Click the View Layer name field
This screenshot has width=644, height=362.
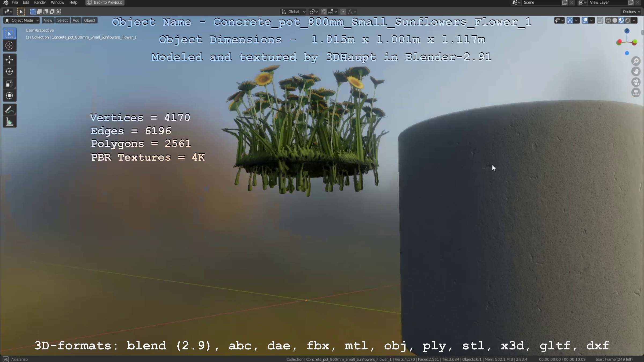tap(608, 2)
